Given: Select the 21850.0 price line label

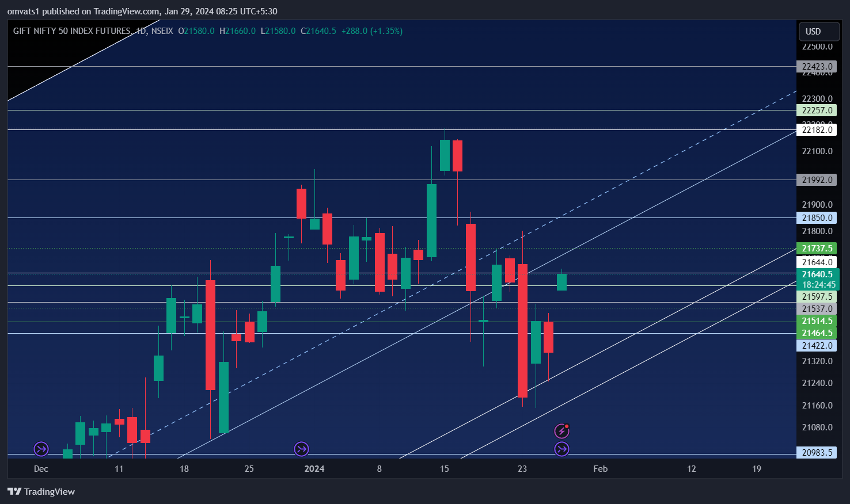Looking at the screenshot, I should click(817, 218).
